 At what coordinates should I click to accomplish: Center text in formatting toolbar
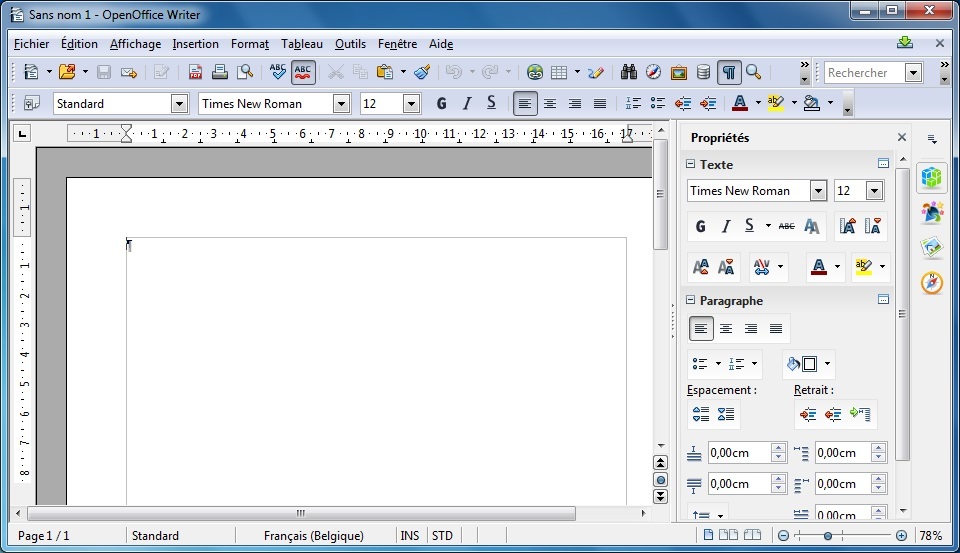(x=550, y=103)
